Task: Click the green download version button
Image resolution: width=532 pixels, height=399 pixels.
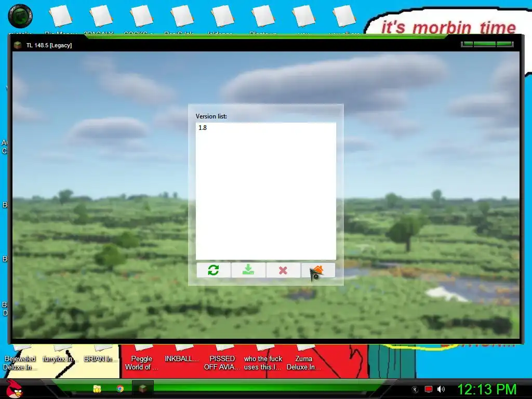Action: [x=248, y=270]
